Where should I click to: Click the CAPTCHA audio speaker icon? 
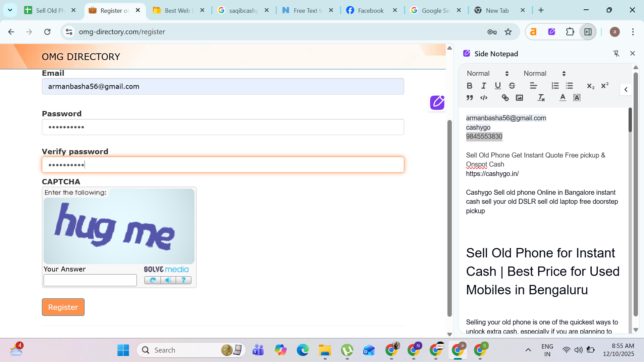click(168, 280)
